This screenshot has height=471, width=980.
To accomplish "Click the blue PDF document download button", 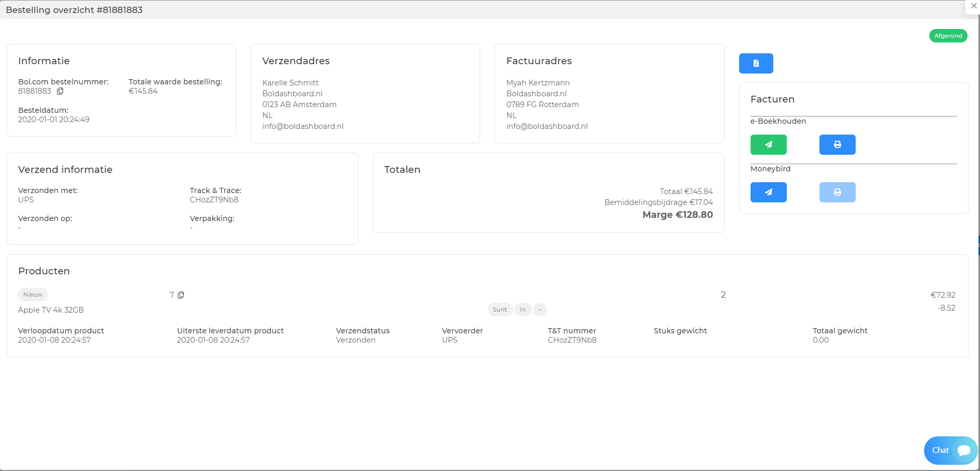I will pyautogui.click(x=756, y=63).
